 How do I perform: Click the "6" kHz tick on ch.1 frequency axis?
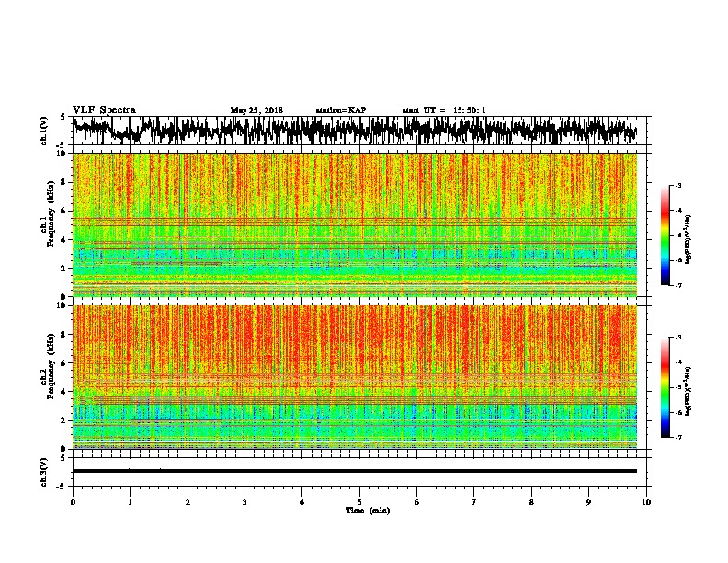coord(64,211)
